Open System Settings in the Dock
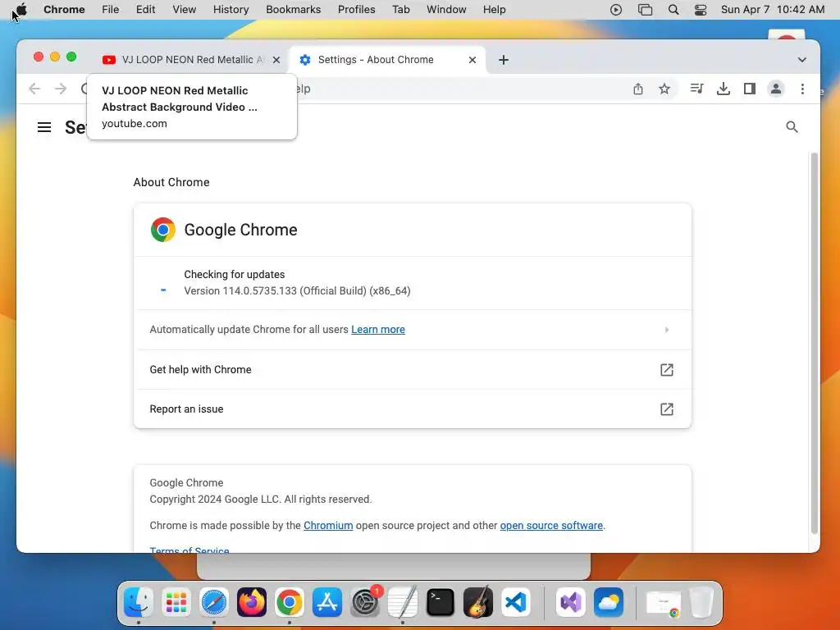840x630 pixels. tap(365, 603)
